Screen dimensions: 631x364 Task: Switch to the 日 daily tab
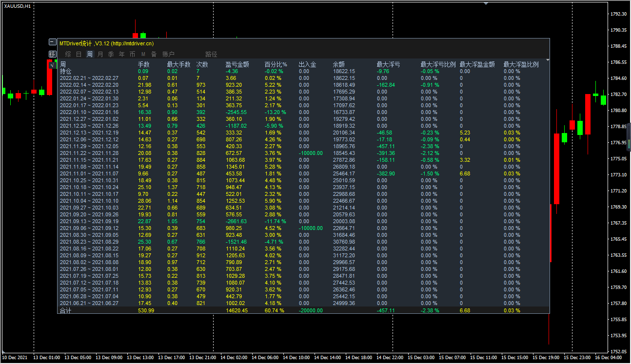pyautogui.click(x=79, y=54)
